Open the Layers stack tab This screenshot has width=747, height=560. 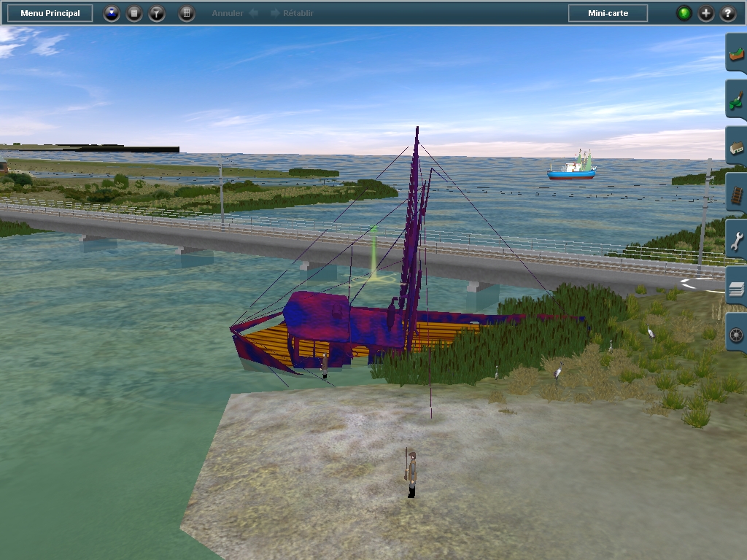pyautogui.click(x=736, y=286)
